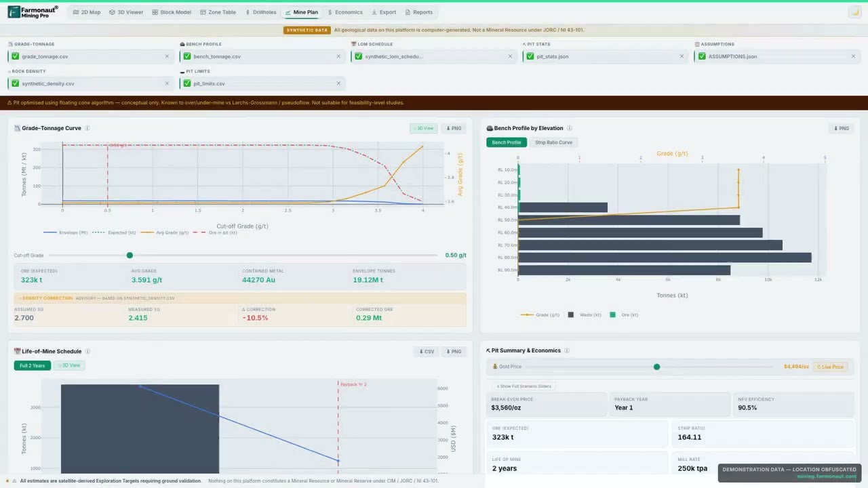This screenshot has width=868, height=488.
Task: Open the Export tab
Action: (383, 12)
